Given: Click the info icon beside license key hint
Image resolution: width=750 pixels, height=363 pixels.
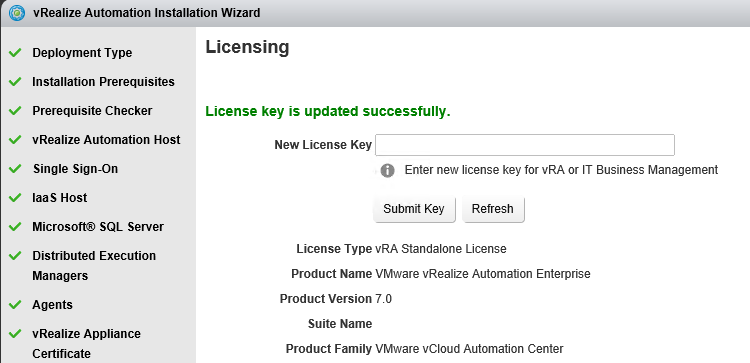Looking at the screenshot, I should pyautogui.click(x=387, y=170).
